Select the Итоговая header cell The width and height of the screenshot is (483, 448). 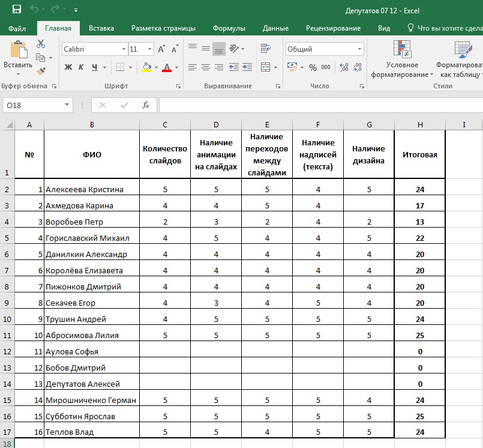pos(420,154)
